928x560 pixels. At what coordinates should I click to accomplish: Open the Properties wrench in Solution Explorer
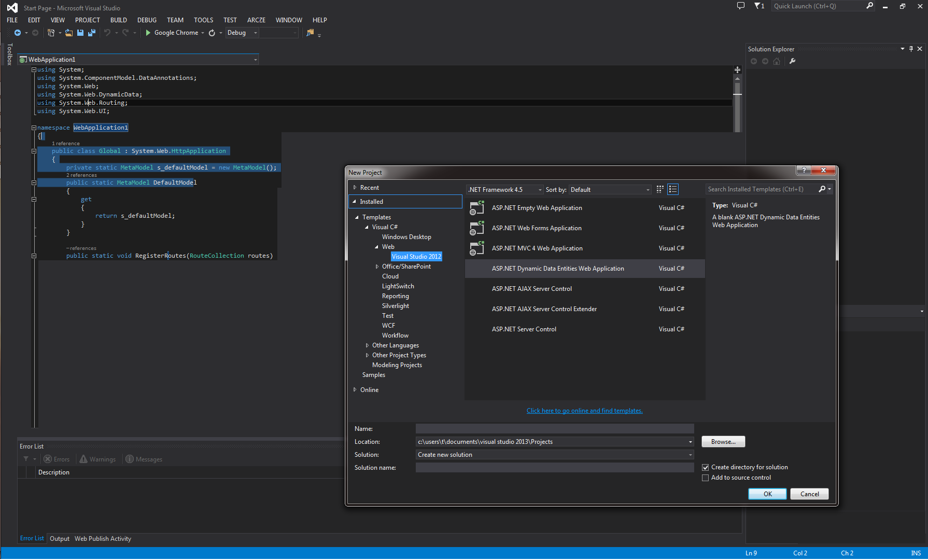(x=792, y=61)
